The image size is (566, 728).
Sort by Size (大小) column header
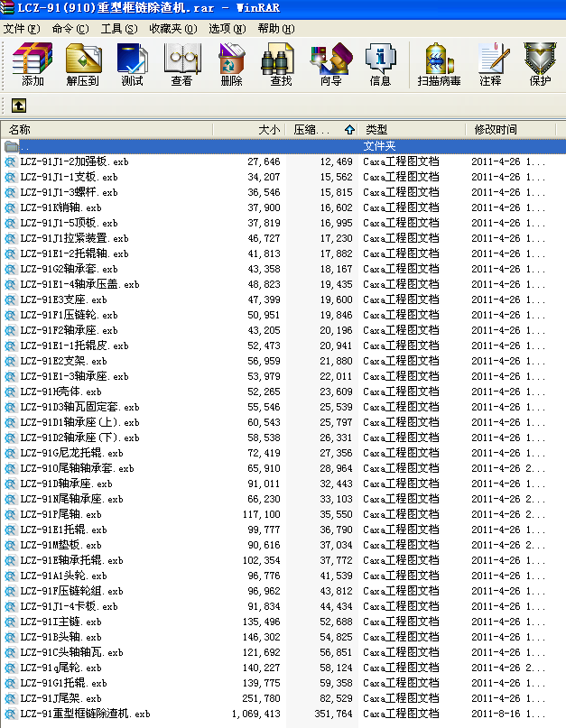pyautogui.click(x=249, y=130)
